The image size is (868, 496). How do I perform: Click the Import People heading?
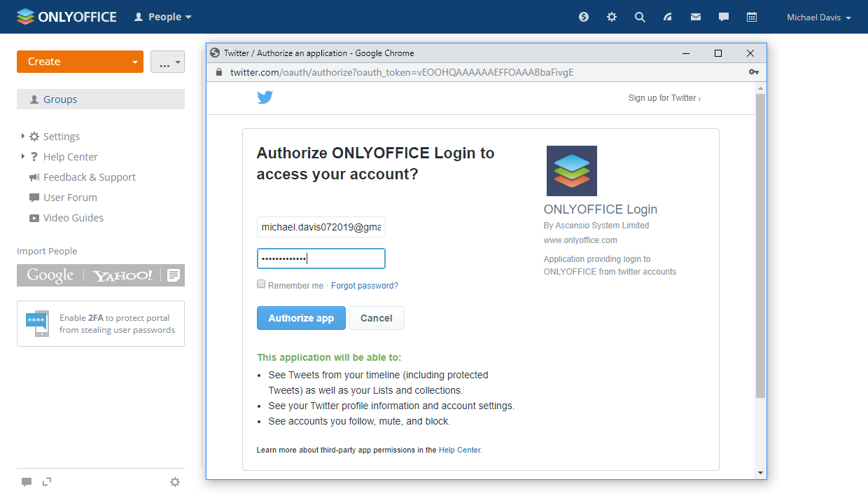point(47,252)
